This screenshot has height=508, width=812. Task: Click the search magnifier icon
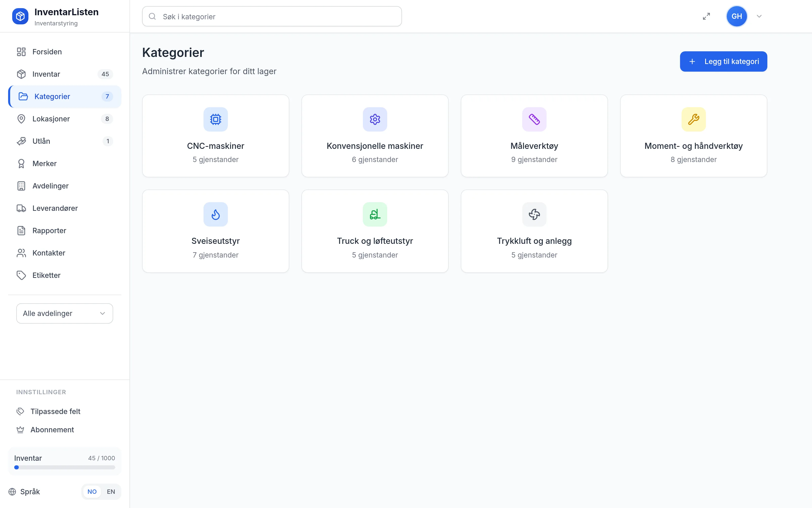tap(152, 16)
